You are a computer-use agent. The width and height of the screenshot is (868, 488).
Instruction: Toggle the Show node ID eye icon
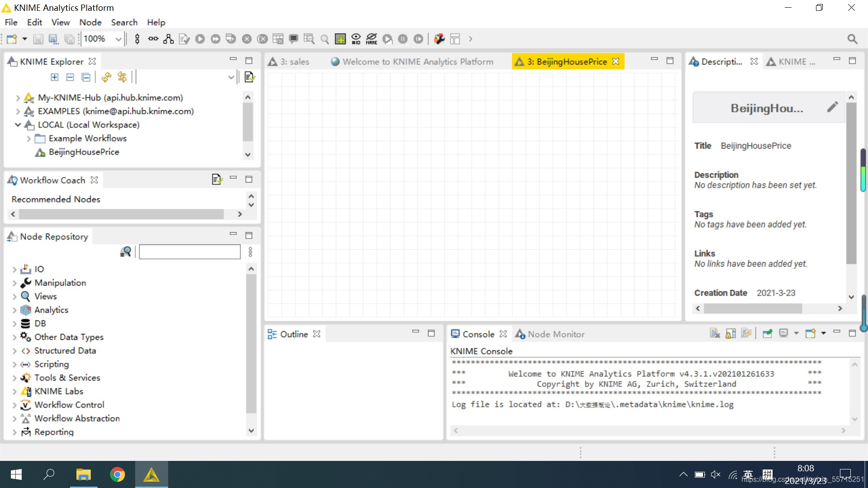click(x=356, y=39)
